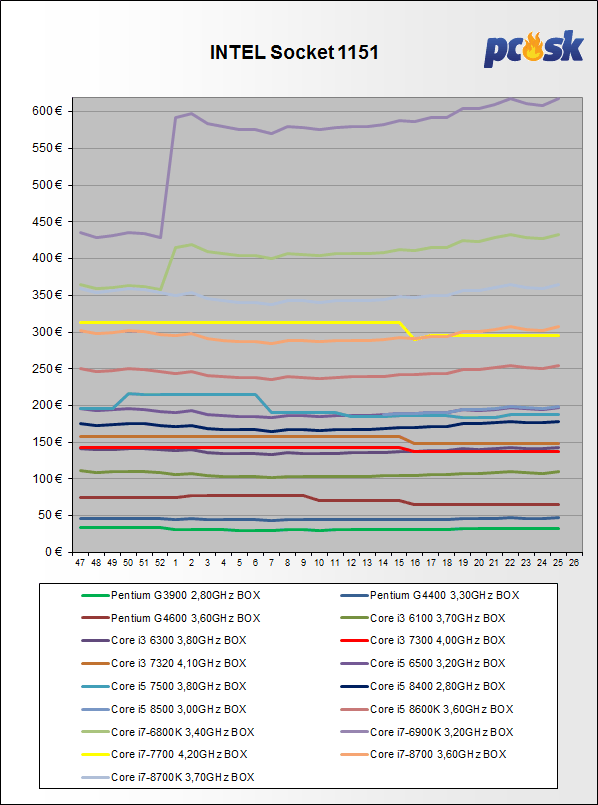Click week 52 on the x-axis
This screenshot has width=598, height=805.
pos(160,563)
